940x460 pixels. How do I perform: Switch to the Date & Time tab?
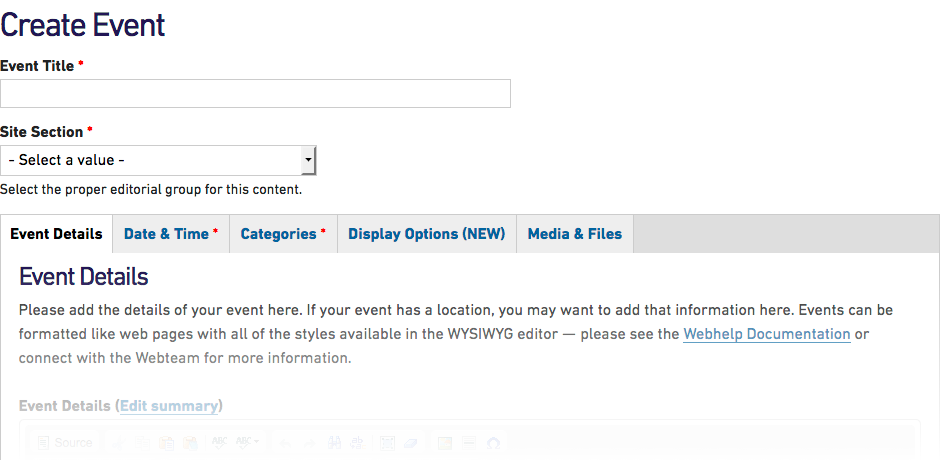[171, 234]
